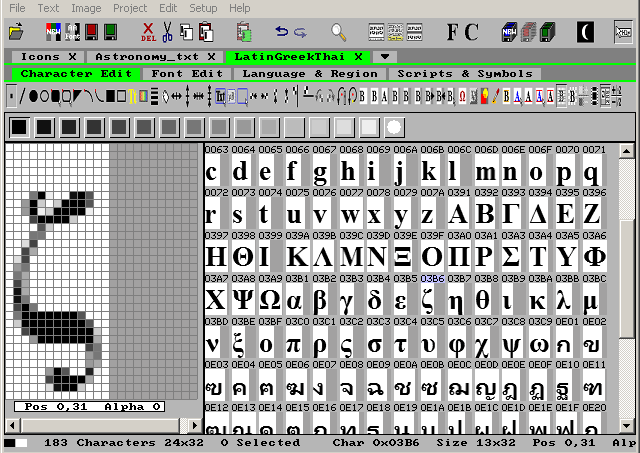Click '183 Characters' in the status bar
The width and height of the screenshot is (640, 453).
100,442
